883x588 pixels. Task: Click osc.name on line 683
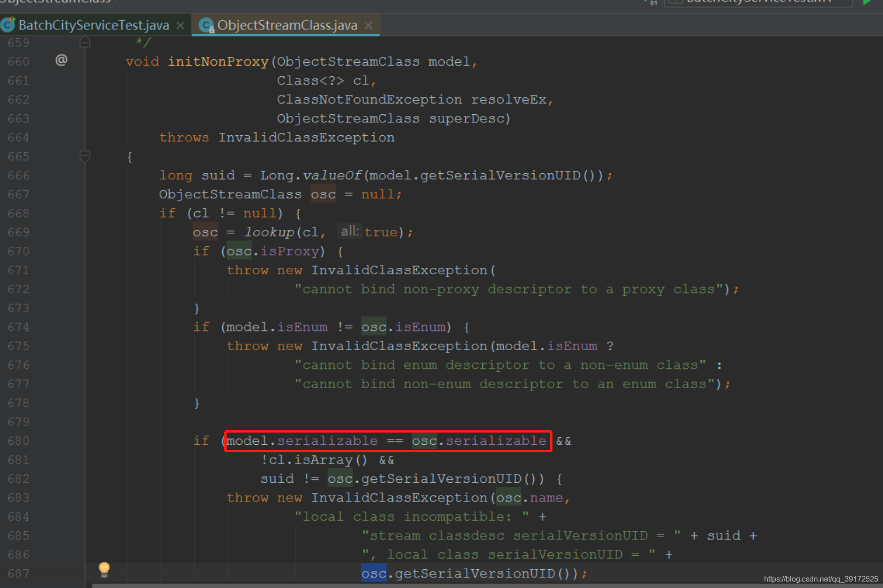coord(530,497)
